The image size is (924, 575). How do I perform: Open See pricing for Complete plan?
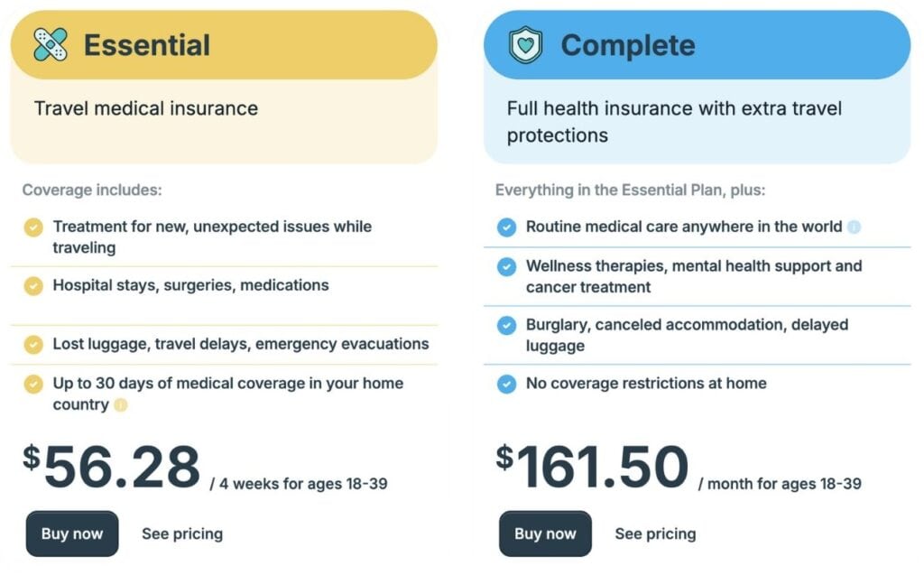pyautogui.click(x=655, y=533)
